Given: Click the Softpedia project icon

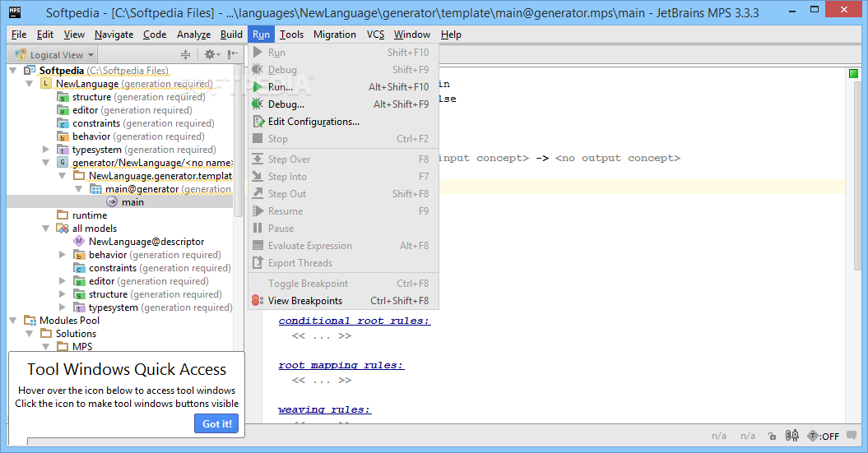Looking at the screenshot, I should click(x=30, y=70).
